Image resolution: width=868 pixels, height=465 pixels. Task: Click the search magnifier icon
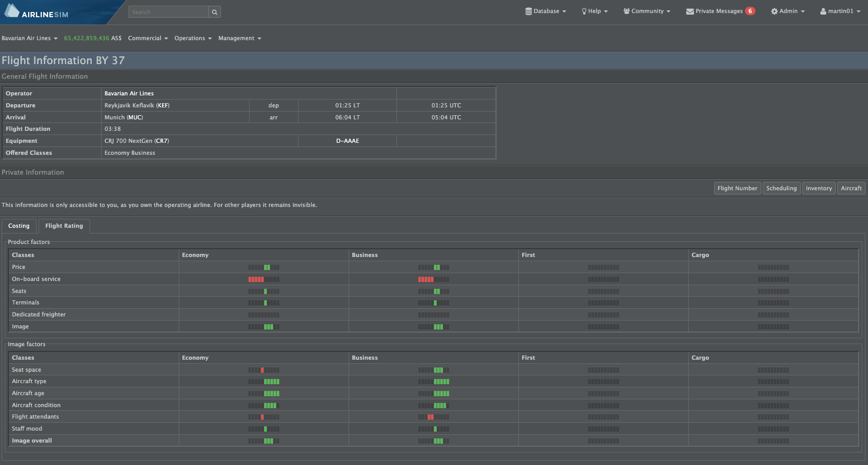[x=215, y=12]
